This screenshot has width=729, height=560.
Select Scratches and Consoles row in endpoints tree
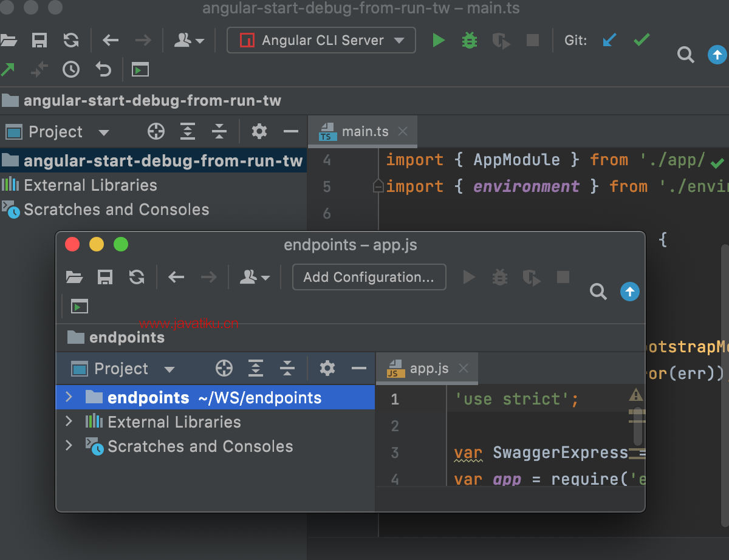click(216, 446)
